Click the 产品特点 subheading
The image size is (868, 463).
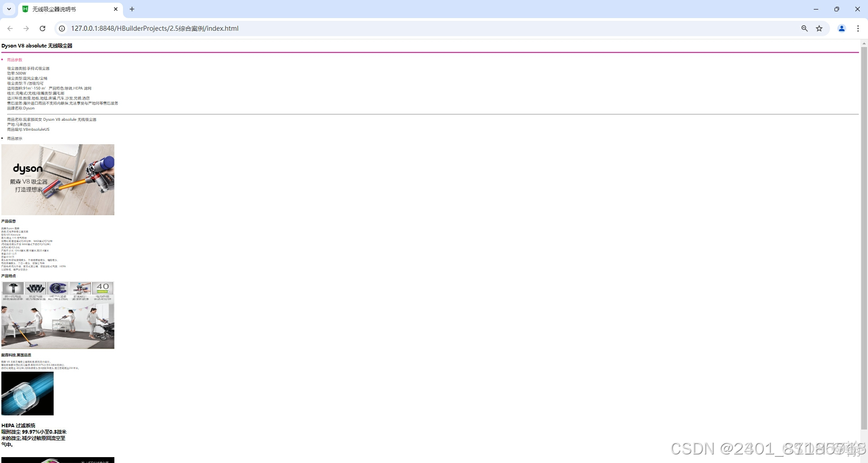(x=9, y=276)
